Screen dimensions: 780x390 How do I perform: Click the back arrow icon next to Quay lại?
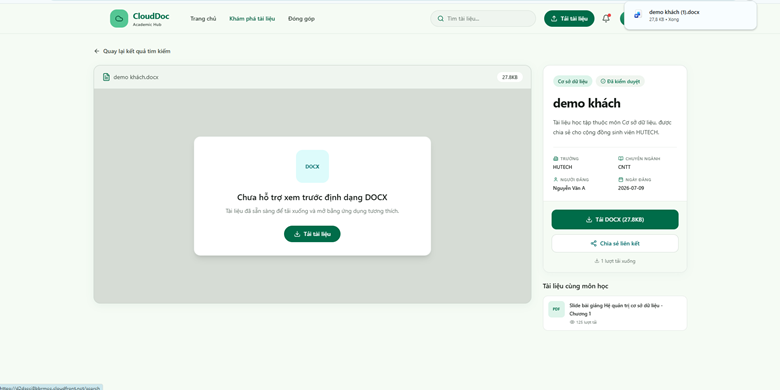coord(97,51)
